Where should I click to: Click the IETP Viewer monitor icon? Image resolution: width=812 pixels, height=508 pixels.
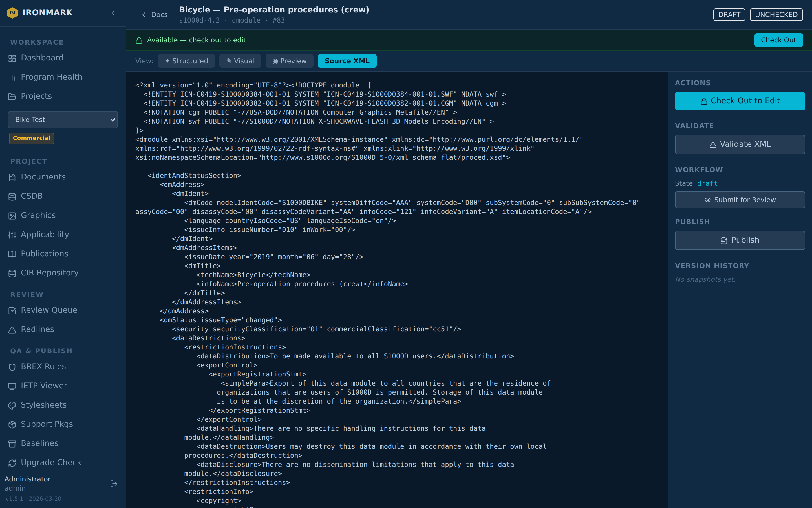click(12, 386)
